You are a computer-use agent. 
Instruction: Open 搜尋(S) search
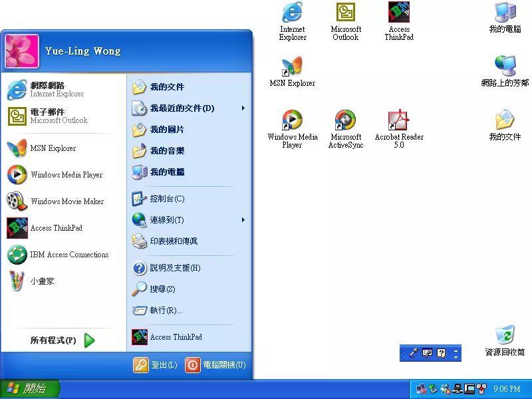[189, 289]
